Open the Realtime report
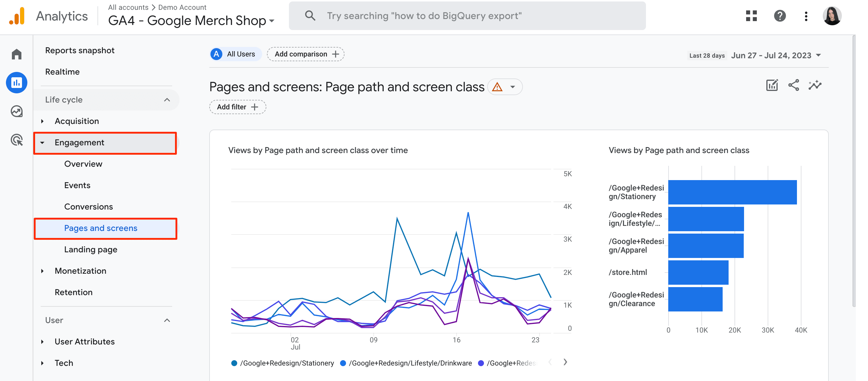The height and width of the screenshot is (381, 868). 62,72
